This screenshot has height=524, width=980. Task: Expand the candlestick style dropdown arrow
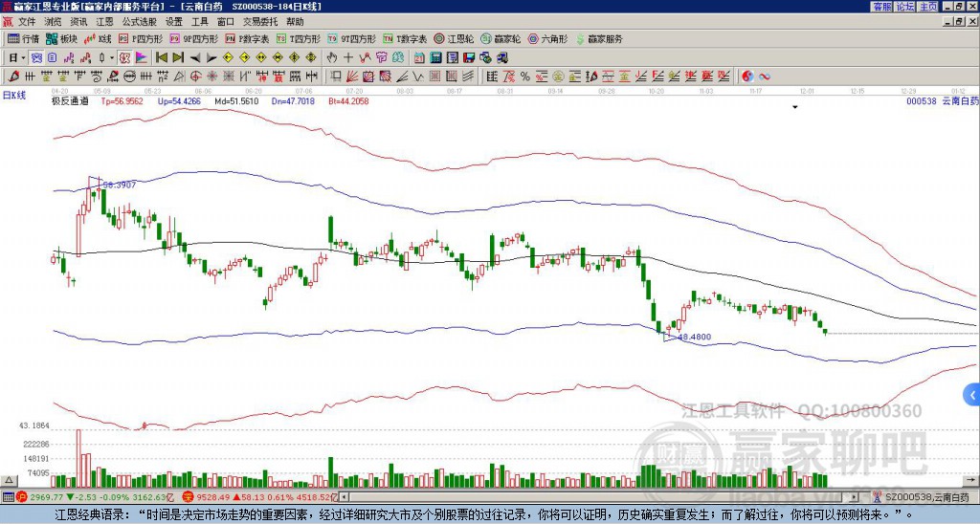click(112, 58)
